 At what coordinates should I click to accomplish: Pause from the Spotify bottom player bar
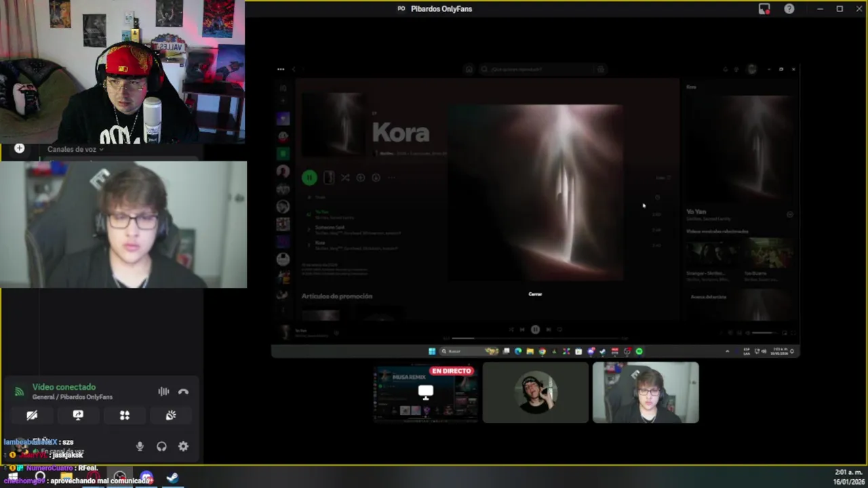tap(535, 329)
